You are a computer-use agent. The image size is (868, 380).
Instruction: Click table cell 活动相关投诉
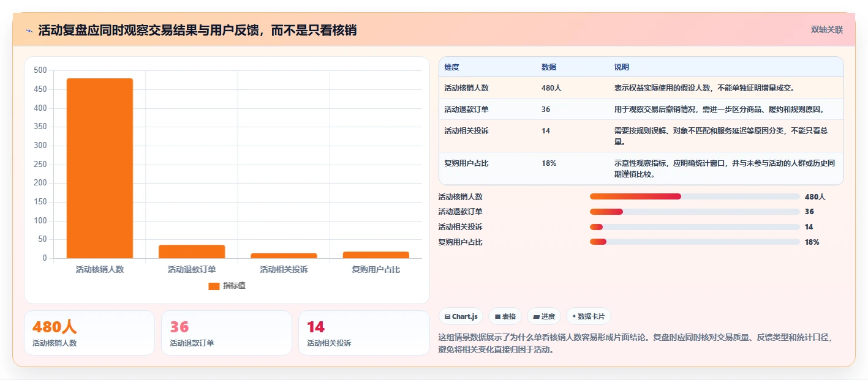[x=467, y=131]
